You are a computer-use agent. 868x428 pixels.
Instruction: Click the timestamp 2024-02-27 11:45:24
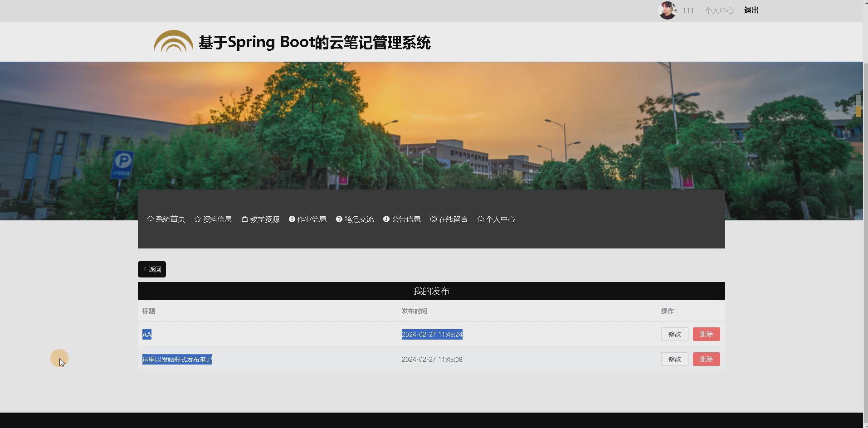(432, 335)
